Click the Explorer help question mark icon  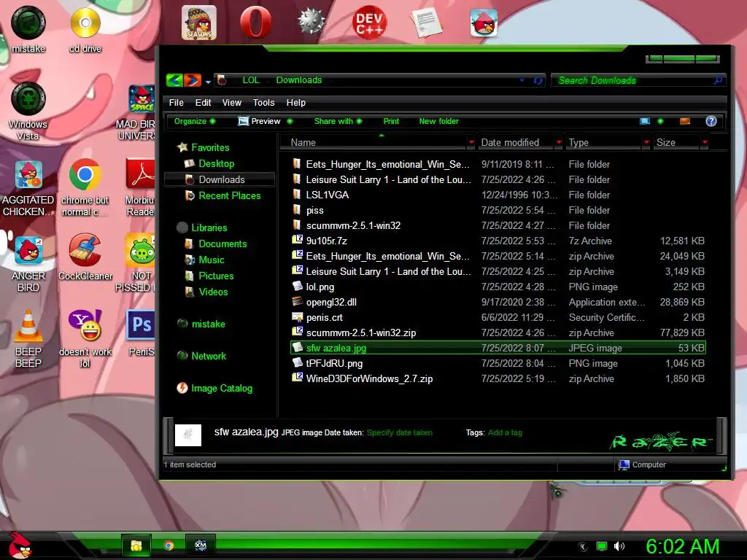(711, 121)
